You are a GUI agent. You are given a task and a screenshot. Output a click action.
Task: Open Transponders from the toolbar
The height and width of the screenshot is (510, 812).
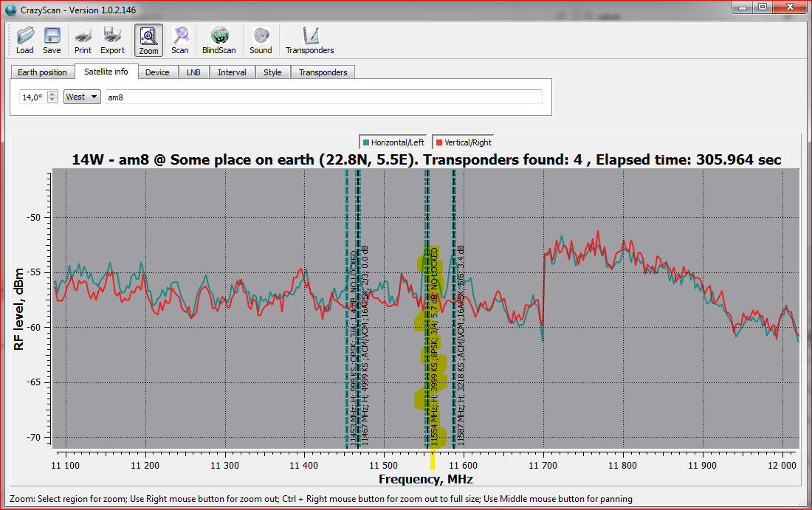[310, 40]
